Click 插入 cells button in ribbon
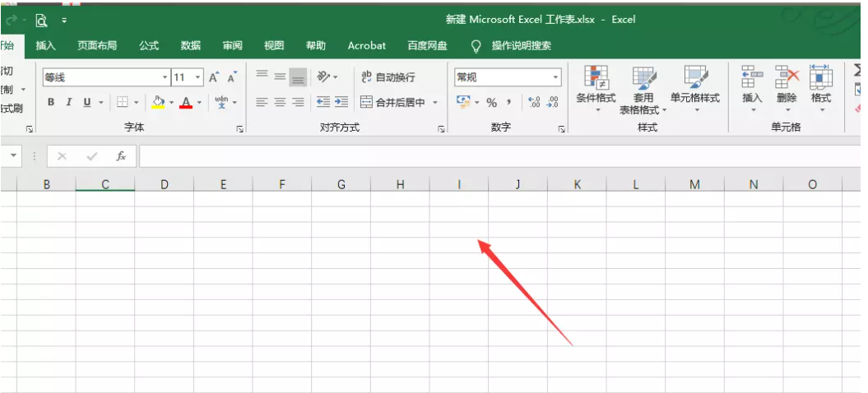This screenshot has width=868, height=393. (752, 89)
